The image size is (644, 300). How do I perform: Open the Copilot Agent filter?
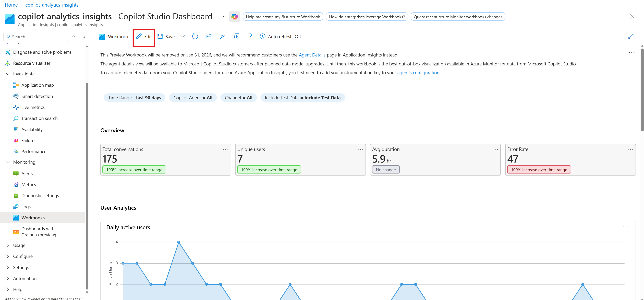(x=193, y=98)
